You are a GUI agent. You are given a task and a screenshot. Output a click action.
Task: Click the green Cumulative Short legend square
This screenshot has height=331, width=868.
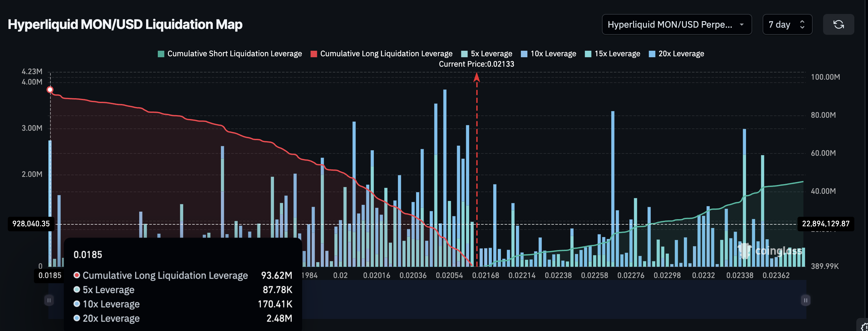161,54
